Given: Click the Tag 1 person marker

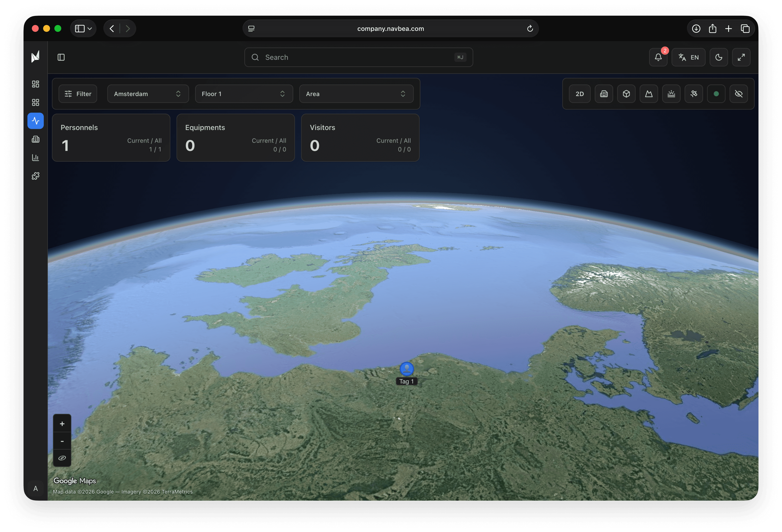Looking at the screenshot, I should [406, 369].
